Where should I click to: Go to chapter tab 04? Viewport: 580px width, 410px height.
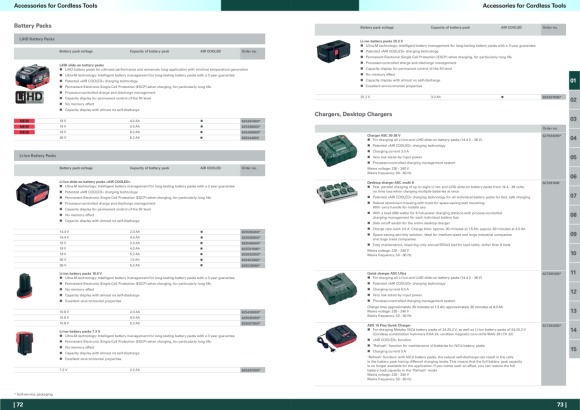pyautogui.click(x=574, y=138)
